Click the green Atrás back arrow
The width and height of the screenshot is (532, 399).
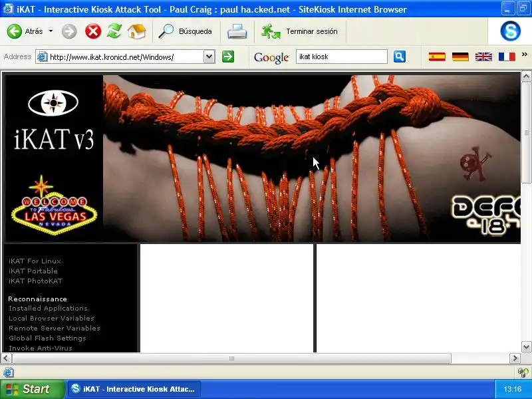[15, 31]
